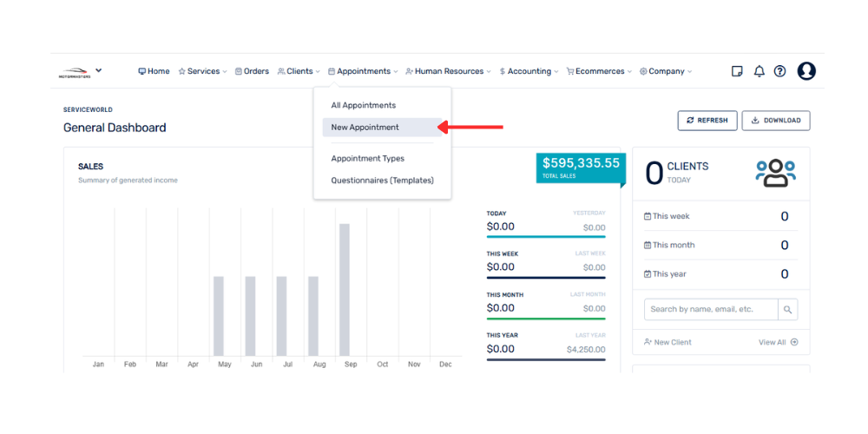This screenshot has height=434, width=868.
Task: Select New Appointment from the menu
Action: coord(365,128)
